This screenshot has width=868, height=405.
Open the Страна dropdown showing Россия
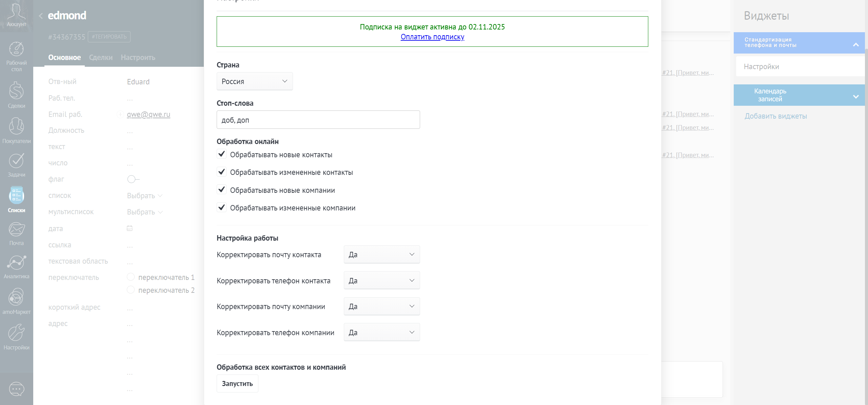pos(254,81)
